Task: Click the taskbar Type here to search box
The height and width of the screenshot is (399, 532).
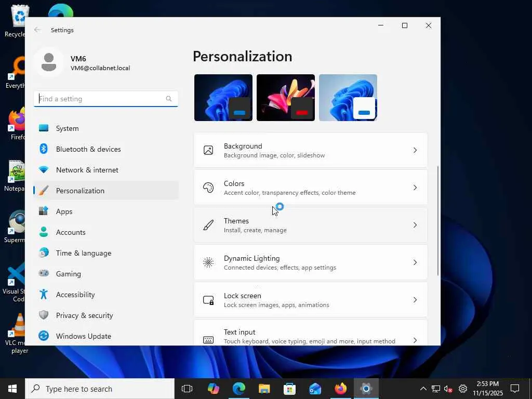Action: (100, 389)
